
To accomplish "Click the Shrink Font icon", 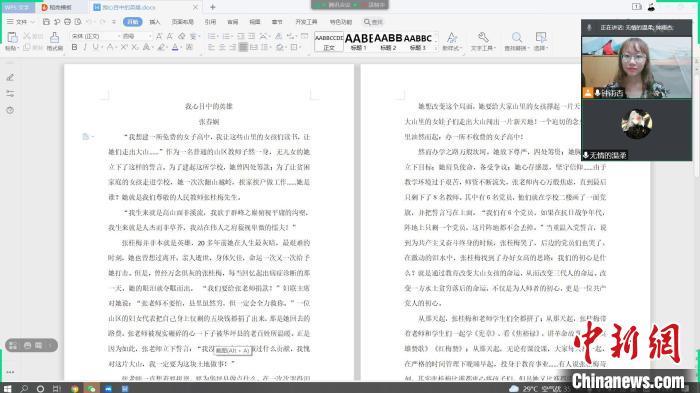I will [170, 36].
